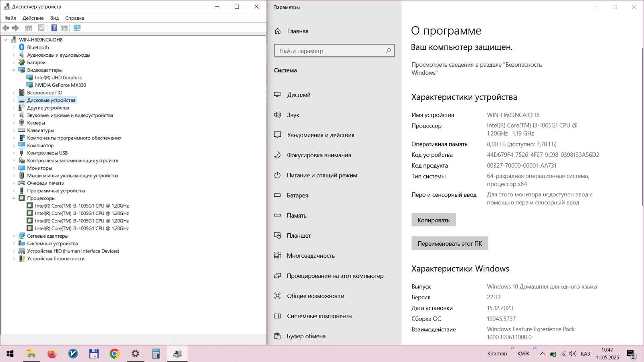
Task: Click the Батареи category icon
Action: pyautogui.click(x=22, y=62)
